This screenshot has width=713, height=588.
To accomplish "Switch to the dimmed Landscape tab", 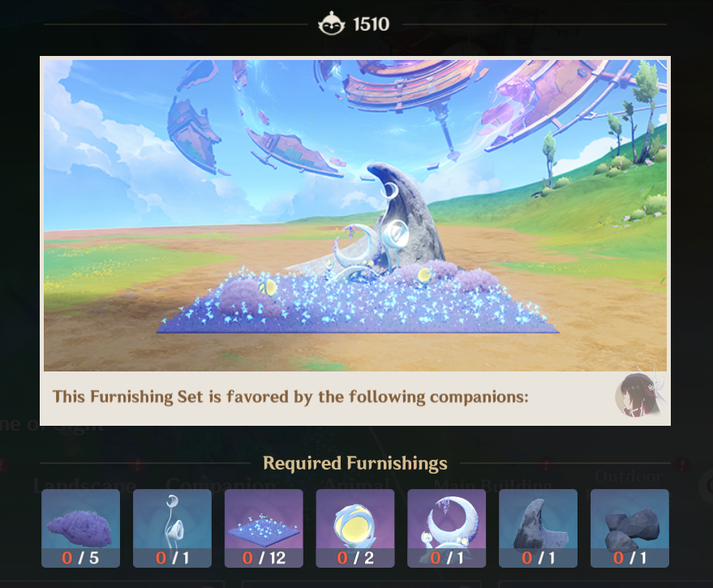I will pyautogui.click(x=84, y=485).
